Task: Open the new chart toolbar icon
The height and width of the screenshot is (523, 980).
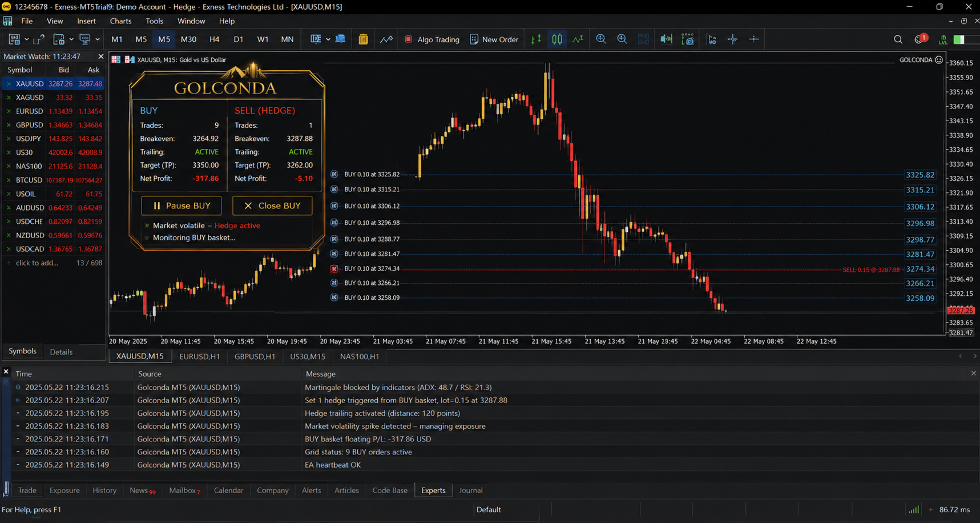Action: point(14,39)
